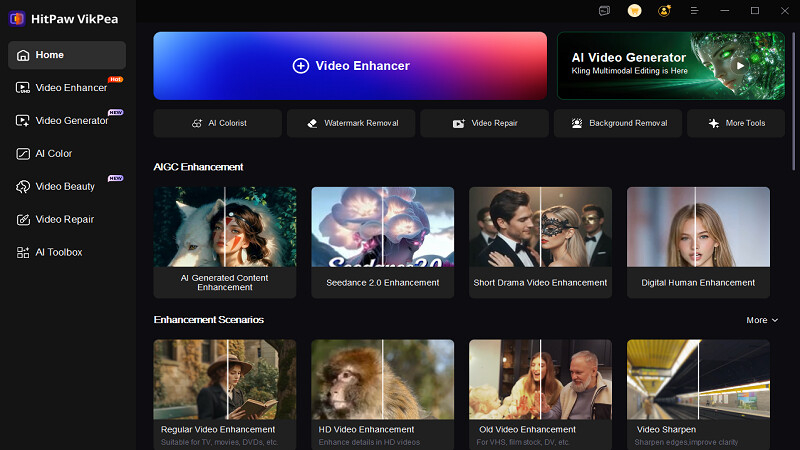Click the New badge on Video Generator

click(x=115, y=112)
